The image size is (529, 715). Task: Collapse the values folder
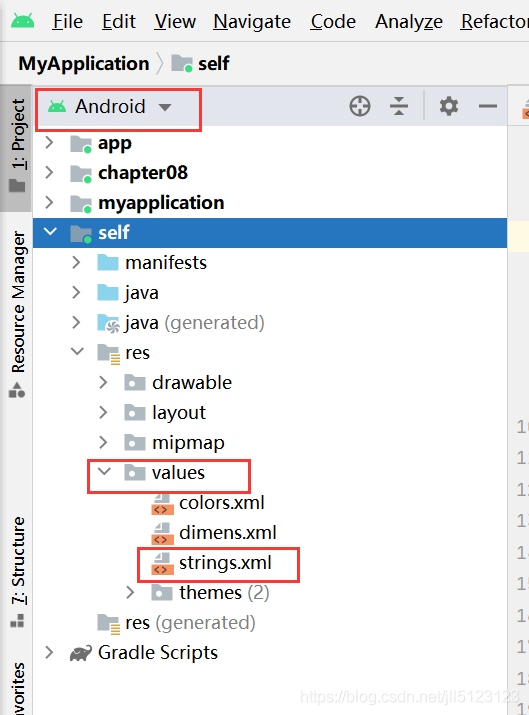[x=104, y=471]
